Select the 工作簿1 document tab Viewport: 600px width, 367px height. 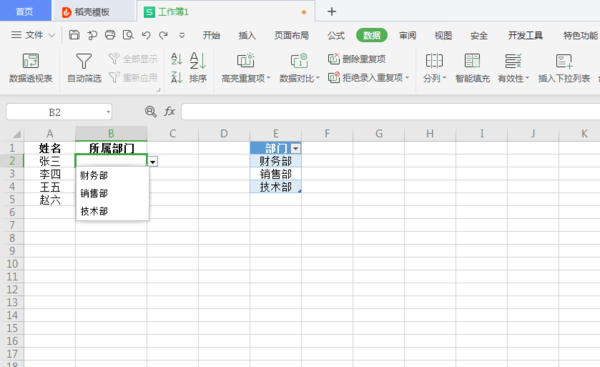pyautogui.click(x=226, y=12)
